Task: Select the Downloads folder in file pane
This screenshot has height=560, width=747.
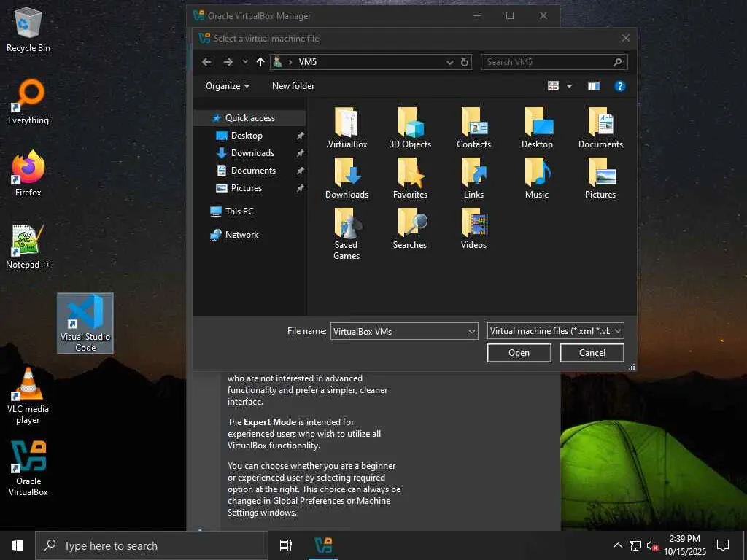Action: [347, 178]
